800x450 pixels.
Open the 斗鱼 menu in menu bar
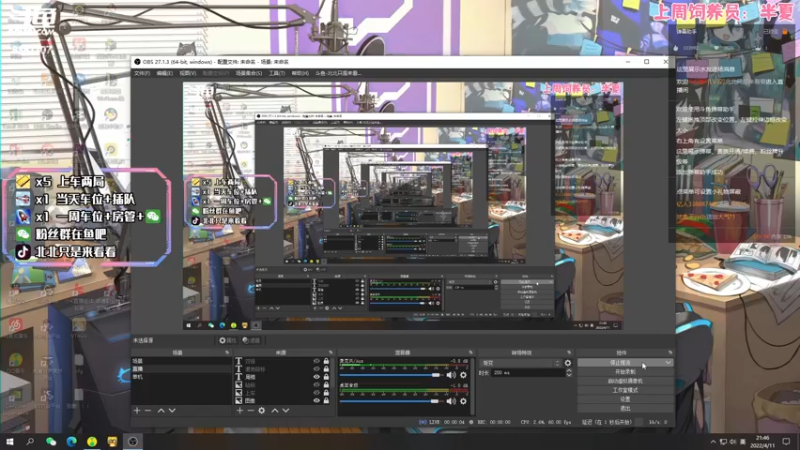(338, 73)
